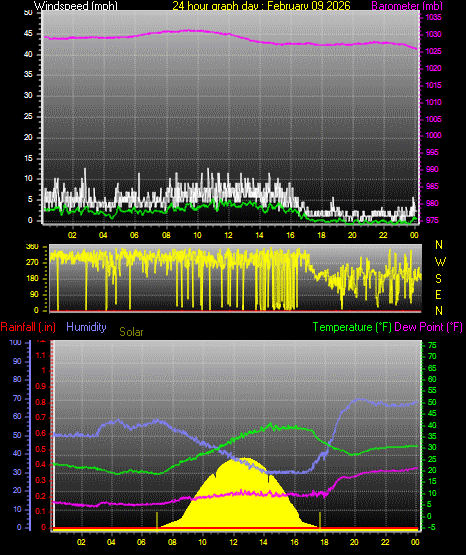Click the '14' hour label under bottom graph

tap(264, 542)
